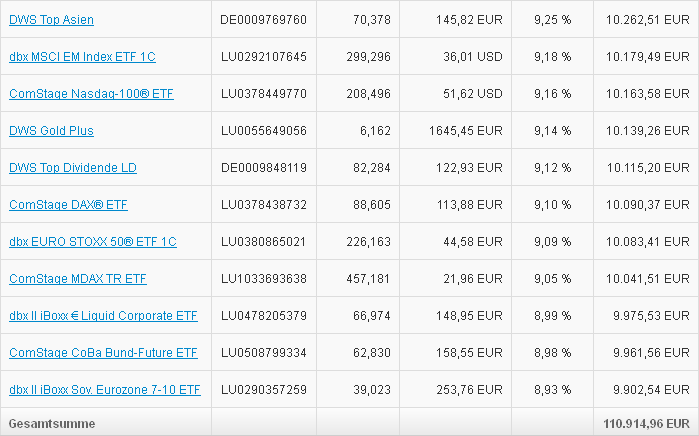This screenshot has width=699, height=436.
Task: Click the price 253,76 EUR
Action: coord(469,390)
